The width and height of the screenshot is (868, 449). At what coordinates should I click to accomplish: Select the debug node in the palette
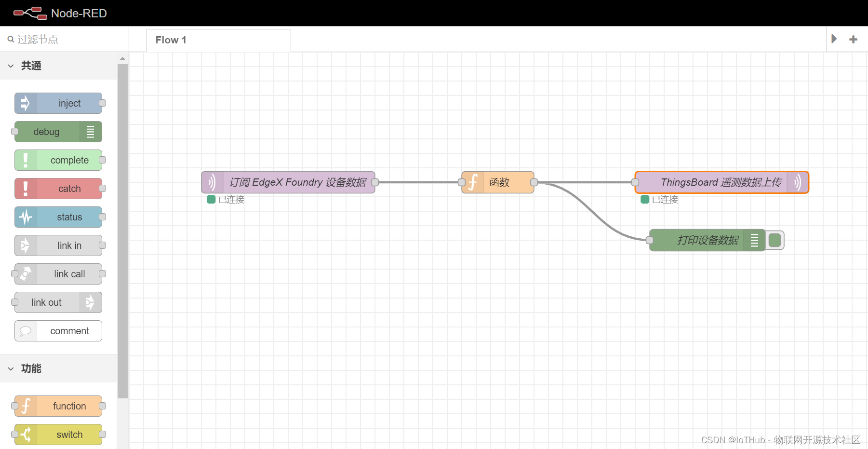pyautogui.click(x=58, y=132)
